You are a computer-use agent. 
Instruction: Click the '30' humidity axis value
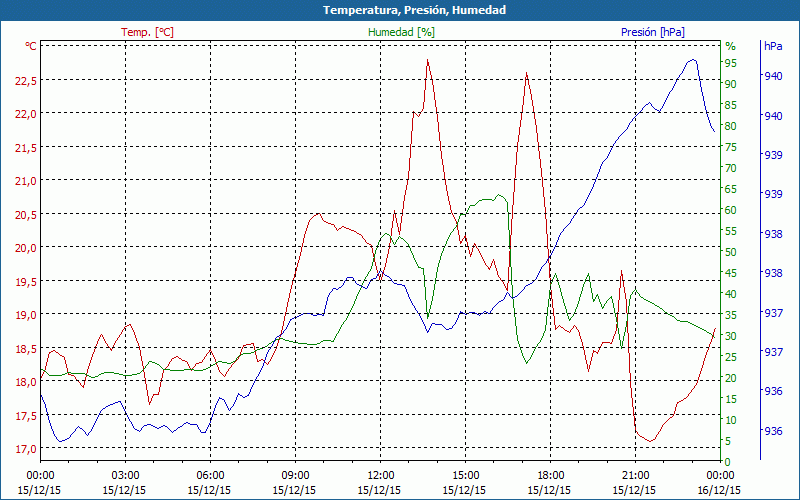731,336
